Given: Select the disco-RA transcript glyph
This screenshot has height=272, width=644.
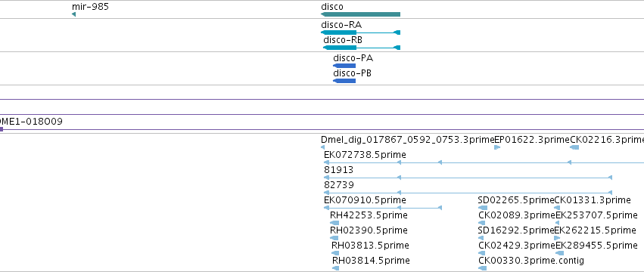Looking at the screenshot, I should click(x=361, y=32).
